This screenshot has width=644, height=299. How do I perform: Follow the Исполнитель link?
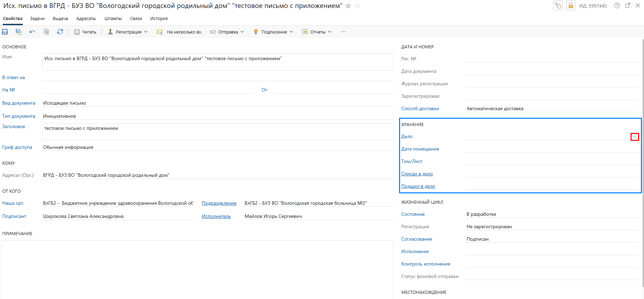coord(216,216)
